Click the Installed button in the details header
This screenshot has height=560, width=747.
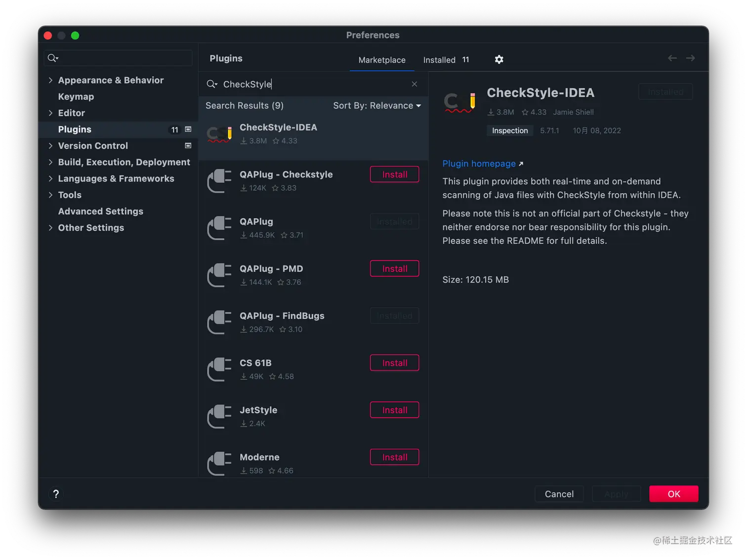(665, 92)
